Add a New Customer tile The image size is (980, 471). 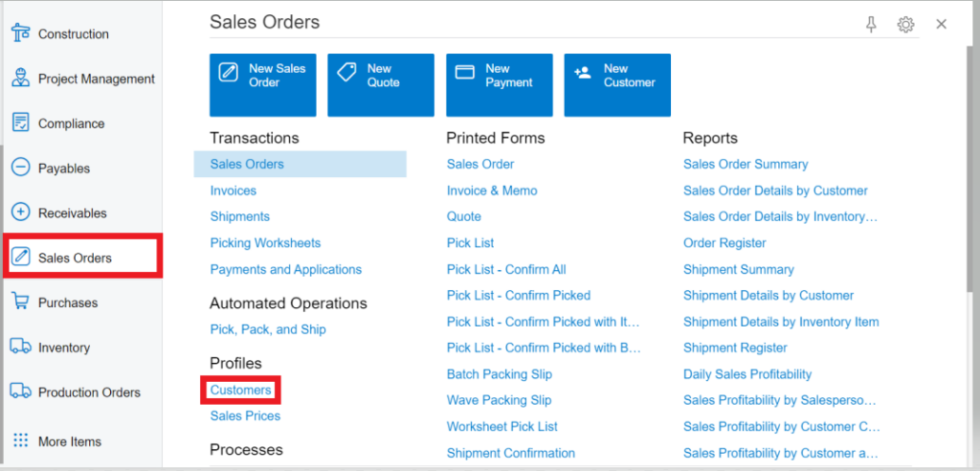(617, 85)
